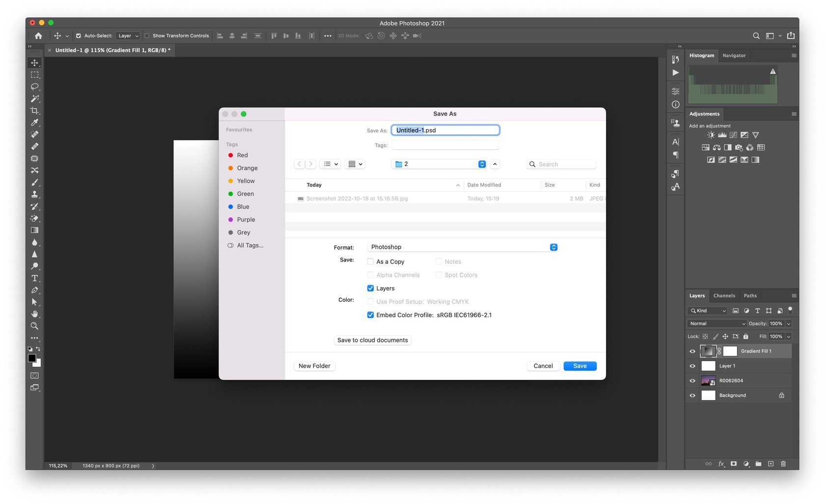
Task: Go back in file browser
Action: [x=299, y=164]
